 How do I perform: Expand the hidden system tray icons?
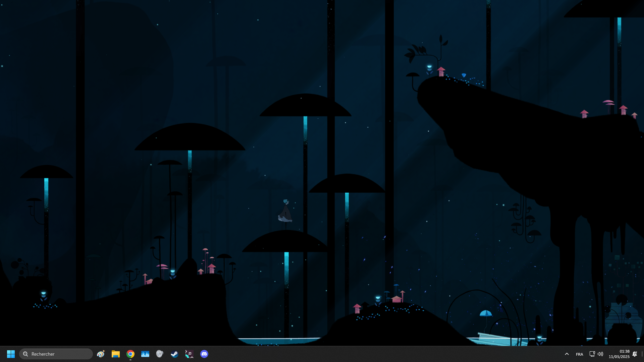coord(567,354)
